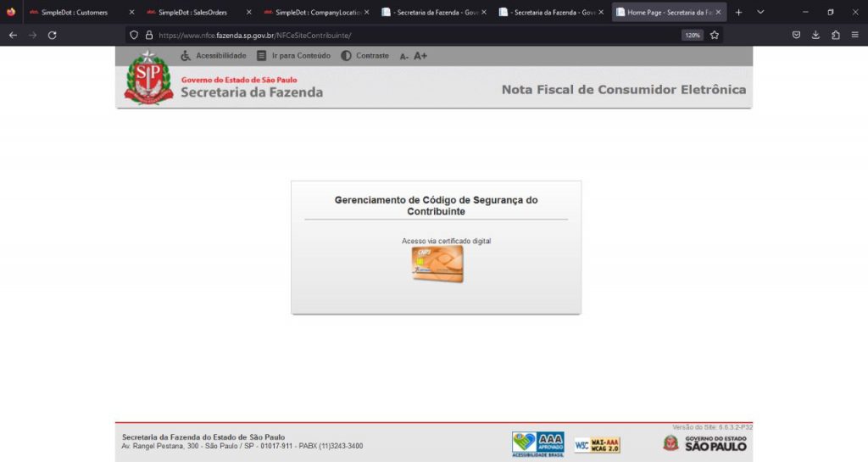Increase font size with A+ button
The width and height of the screenshot is (868, 462).
pos(420,56)
